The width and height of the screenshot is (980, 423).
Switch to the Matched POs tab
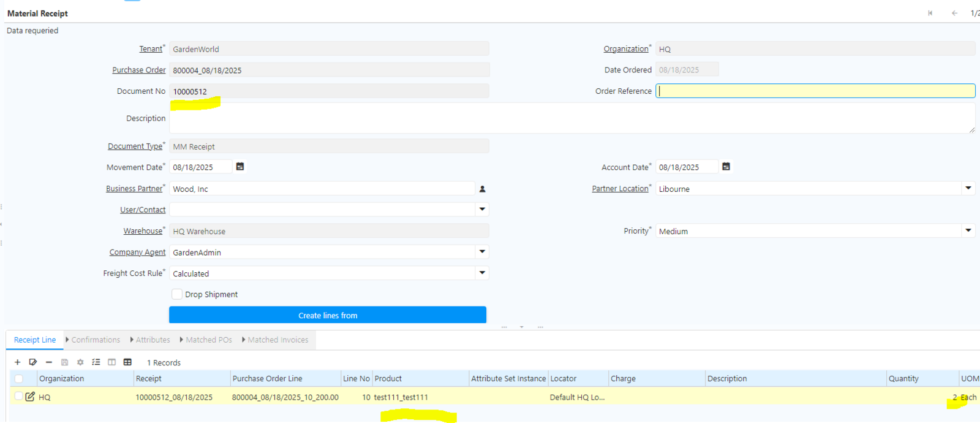pyautogui.click(x=208, y=340)
